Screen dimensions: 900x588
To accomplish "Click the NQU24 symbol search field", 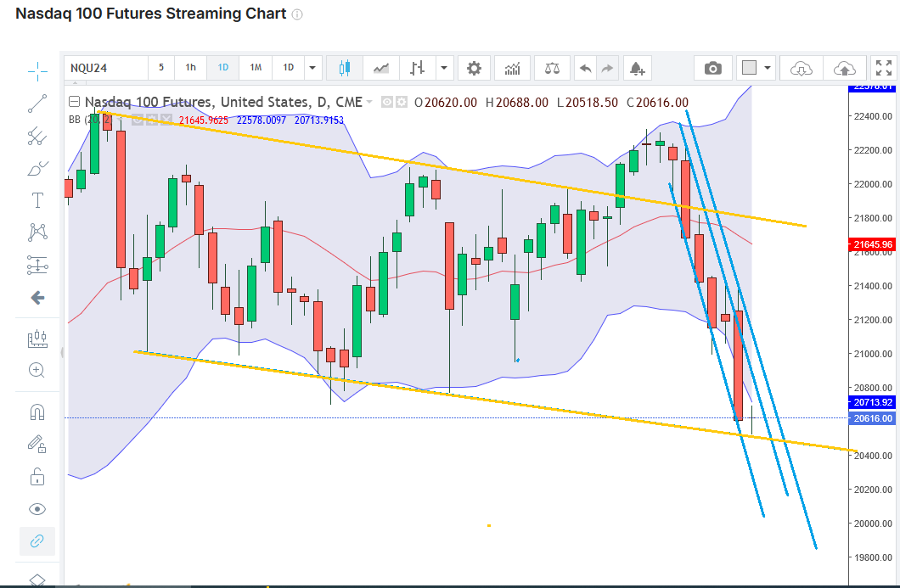I will pyautogui.click(x=106, y=68).
